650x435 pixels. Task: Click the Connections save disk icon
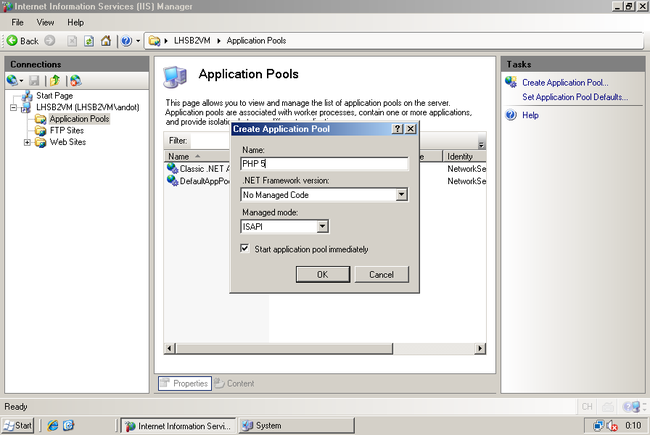click(34, 80)
